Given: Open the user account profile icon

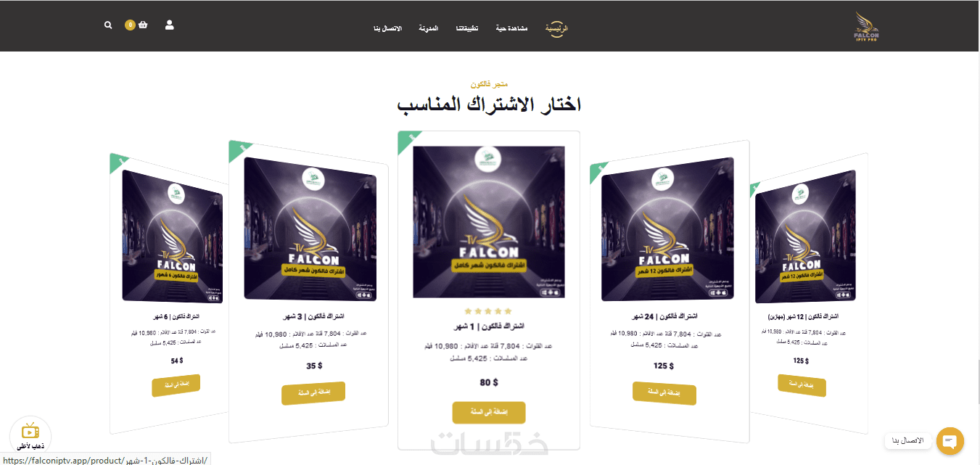Looking at the screenshot, I should 170,25.
